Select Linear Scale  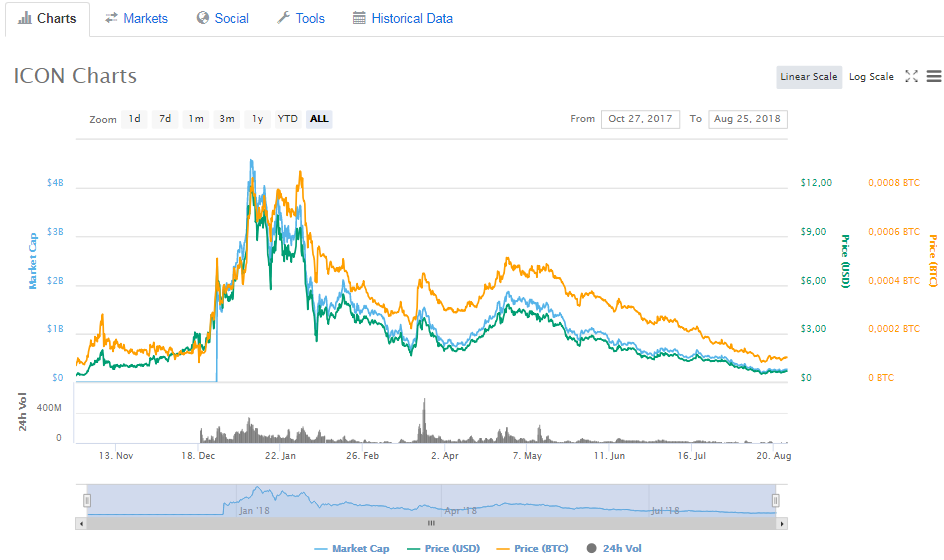(809, 77)
